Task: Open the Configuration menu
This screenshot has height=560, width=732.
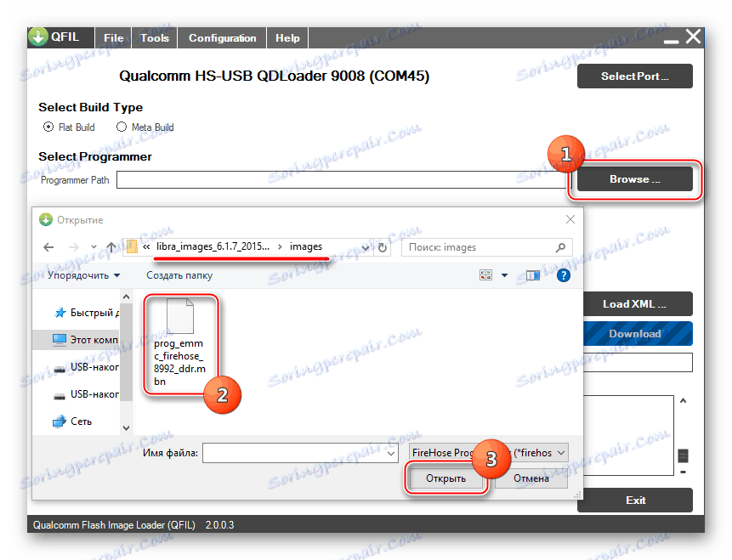Action: pos(221,37)
